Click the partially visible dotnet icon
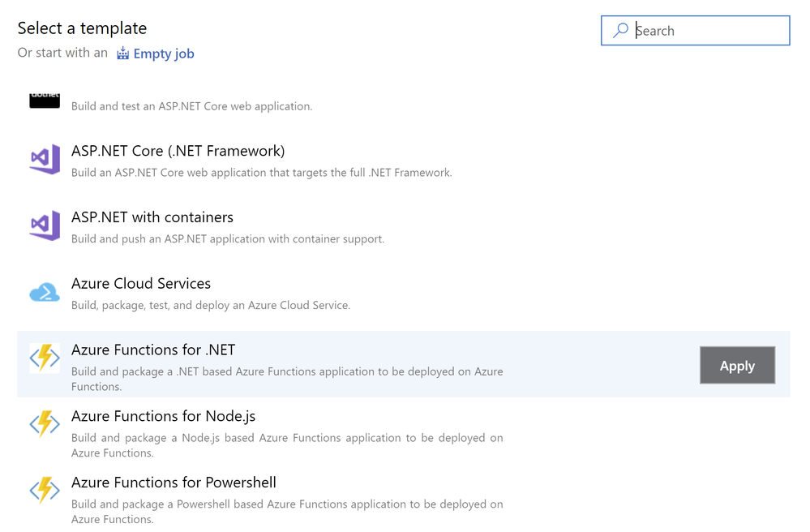Image resolution: width=810 pixels, height=532 pixels. click(45, 100)
